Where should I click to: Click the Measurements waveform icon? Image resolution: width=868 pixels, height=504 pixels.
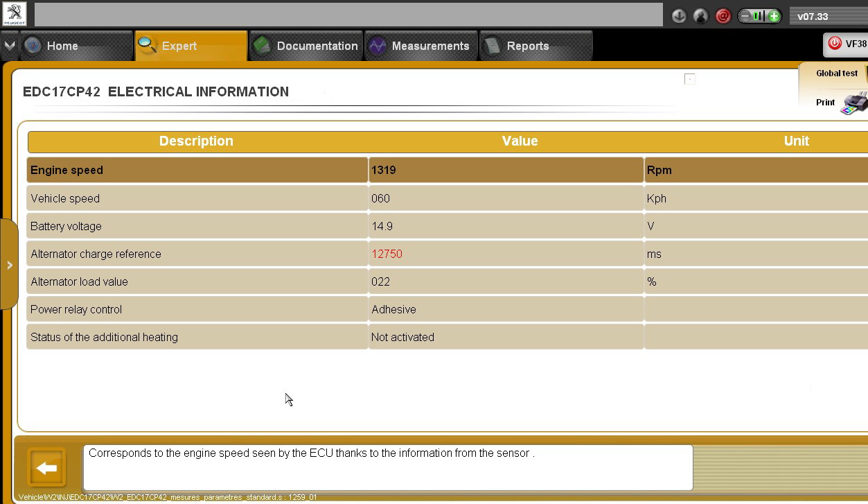[377, 46]
